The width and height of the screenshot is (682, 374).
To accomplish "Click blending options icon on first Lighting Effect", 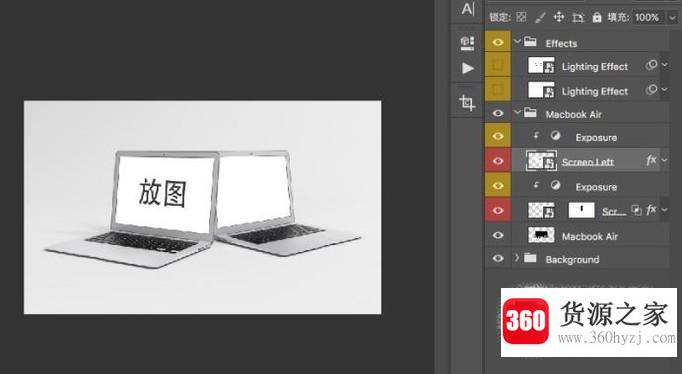I will 651,65.
